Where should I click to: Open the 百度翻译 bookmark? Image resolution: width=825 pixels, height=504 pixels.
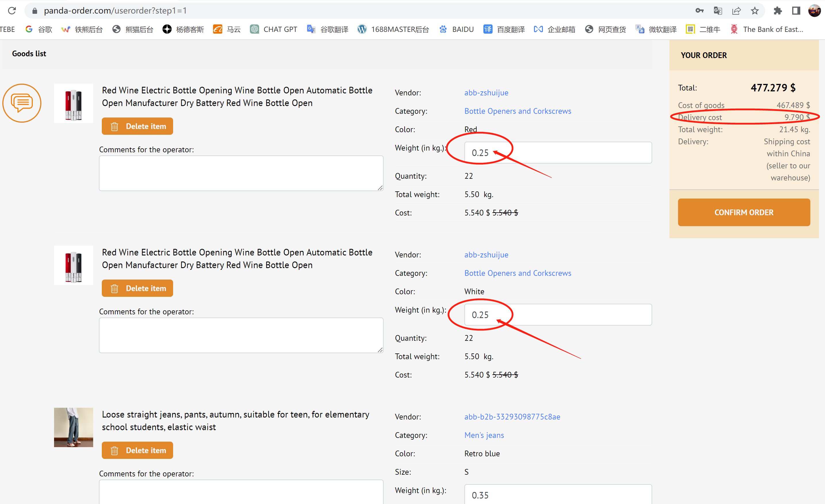click(x=504, y=29)
